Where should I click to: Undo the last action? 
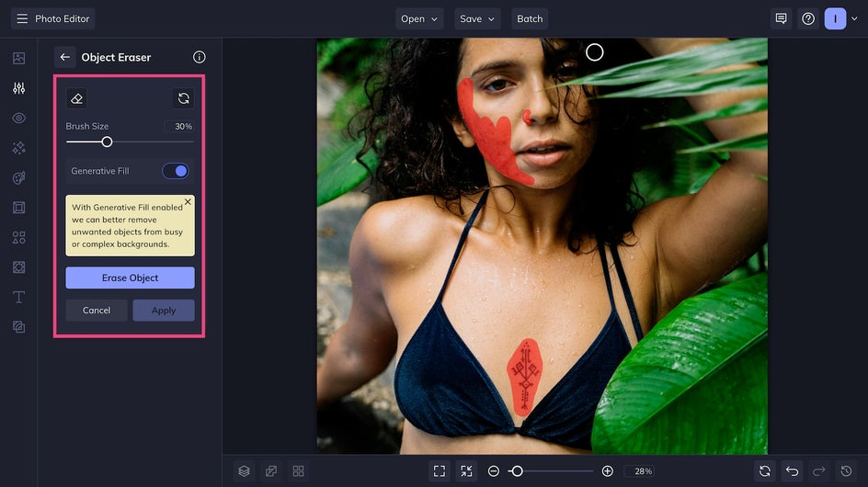[x=793, y=471]
